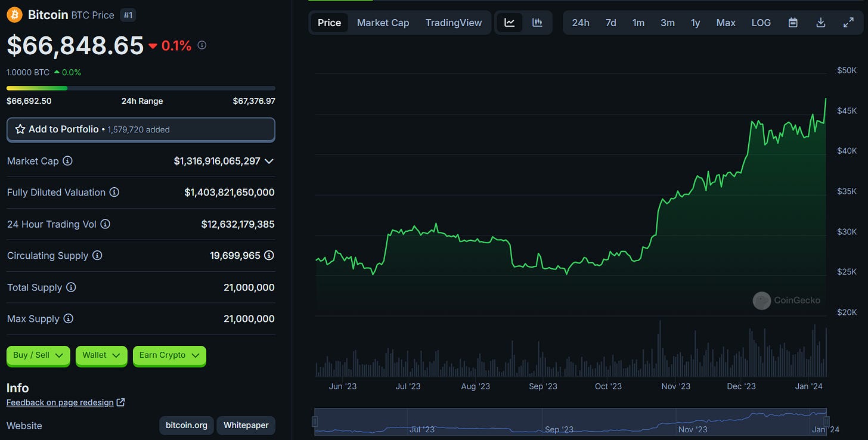Viewport: 868px width, 440px height.
Task: Click the $66,848.65 price value
Action: point(75,45)
